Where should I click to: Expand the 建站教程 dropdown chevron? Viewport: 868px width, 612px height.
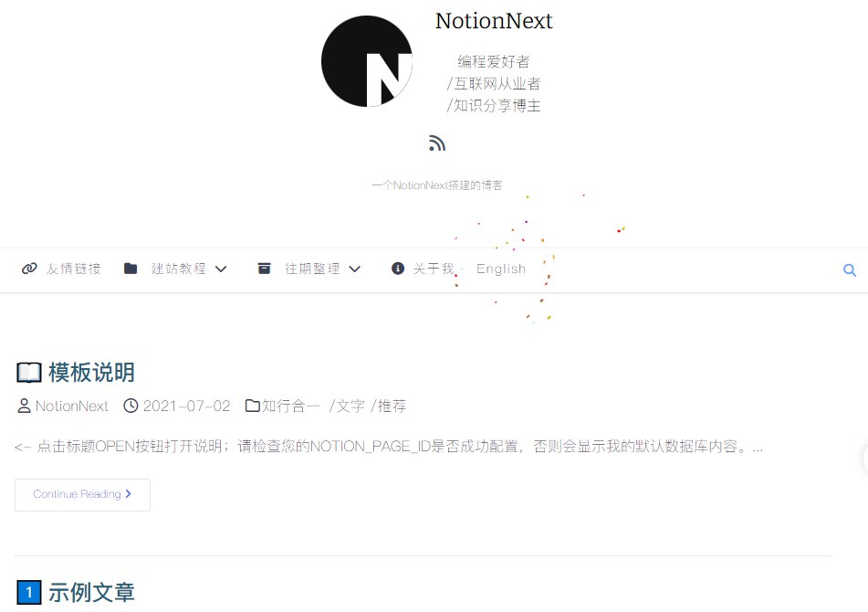(x=221, y=269)
